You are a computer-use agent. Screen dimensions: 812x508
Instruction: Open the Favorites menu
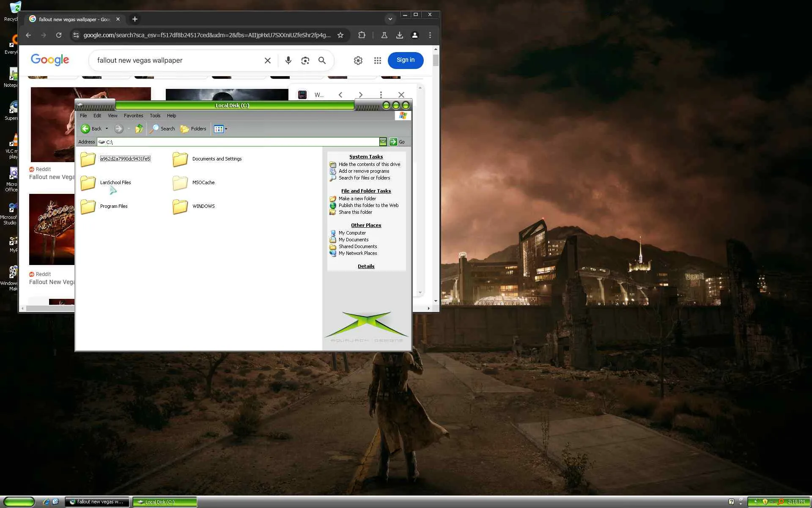coord(133,116)
